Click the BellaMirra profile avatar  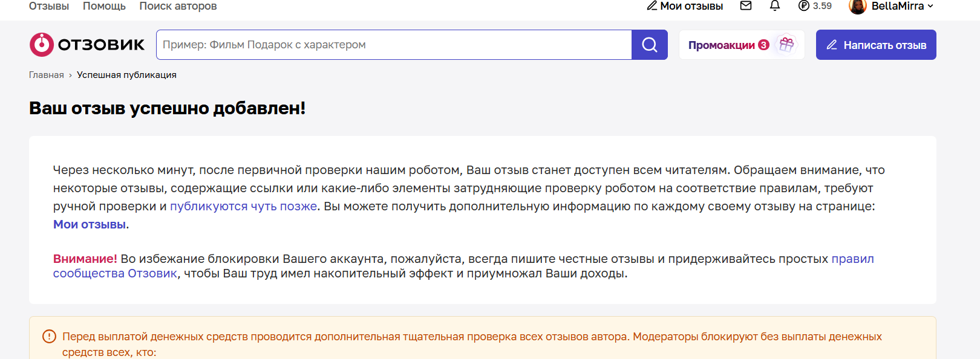pyautogui.click(x=858, y=6)
